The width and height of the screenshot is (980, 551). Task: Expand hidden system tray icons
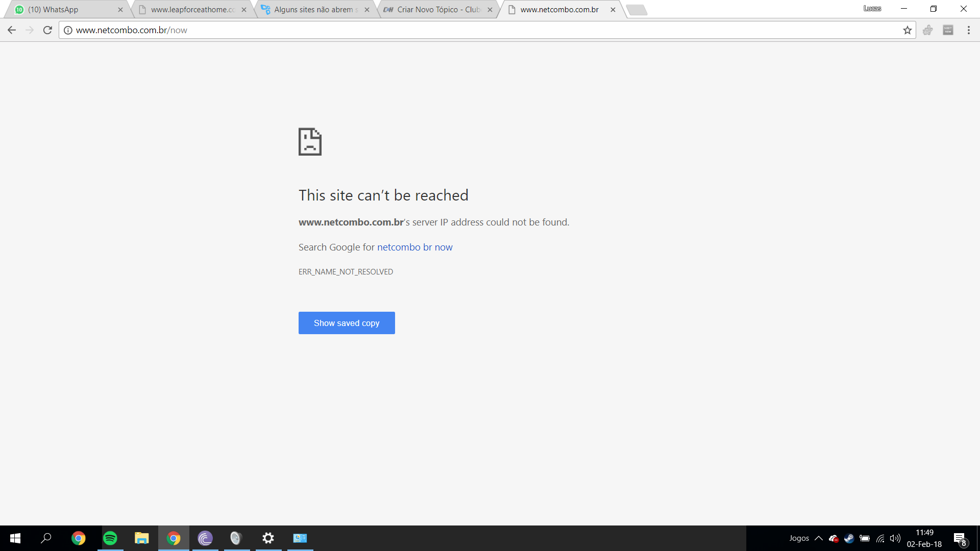tap(819, 538)
